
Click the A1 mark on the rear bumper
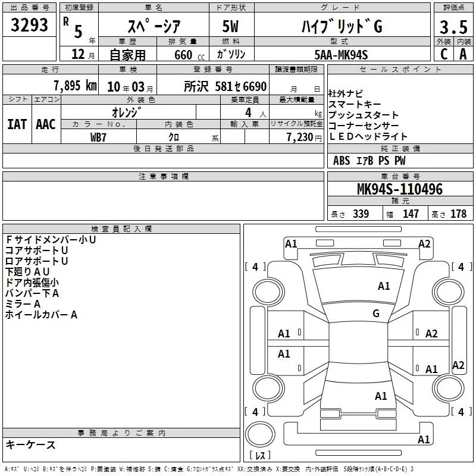click(x=424, y=440)
